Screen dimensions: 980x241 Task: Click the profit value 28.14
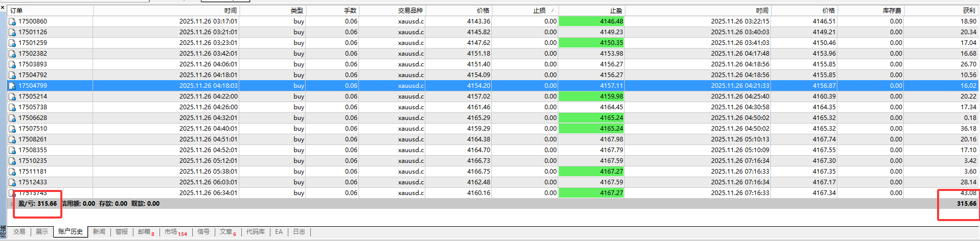[968, 182]
